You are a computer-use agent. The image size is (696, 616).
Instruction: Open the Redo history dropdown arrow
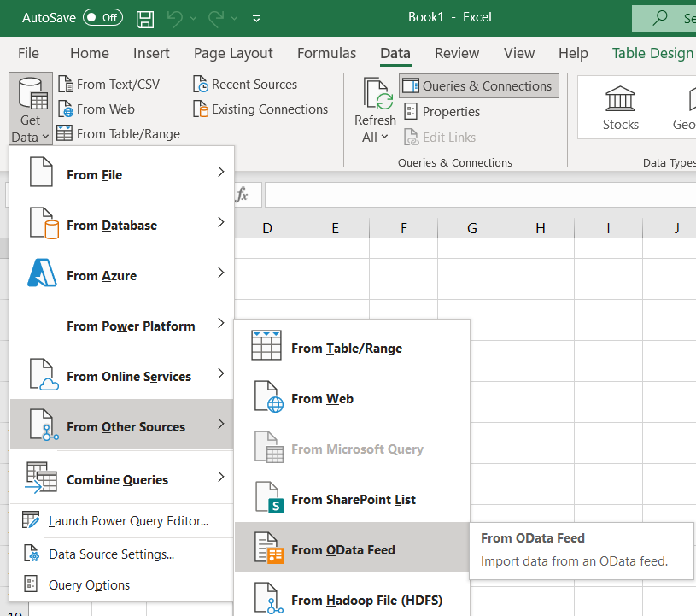pyautogui.click(x=234, y=18)
